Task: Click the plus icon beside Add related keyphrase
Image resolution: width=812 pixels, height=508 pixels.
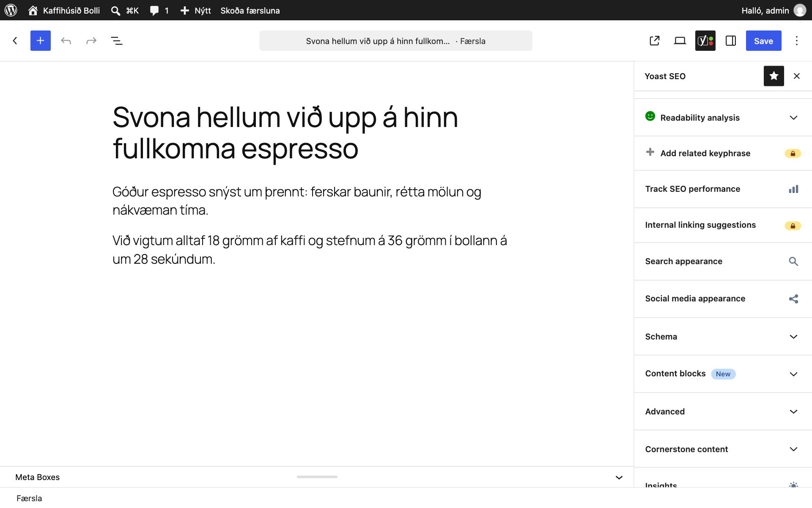Action: tap(650, 152)
